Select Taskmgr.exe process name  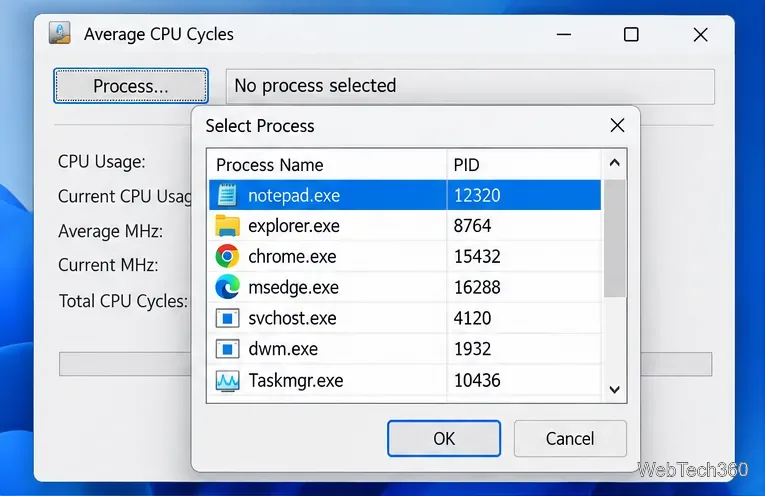click(296, 380)
